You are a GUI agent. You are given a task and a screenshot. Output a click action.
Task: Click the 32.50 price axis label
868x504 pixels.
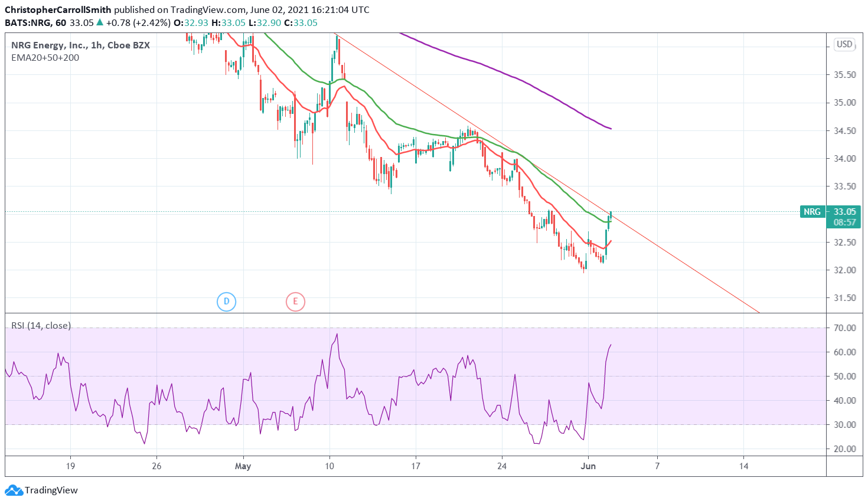click(x=844, y=243)
